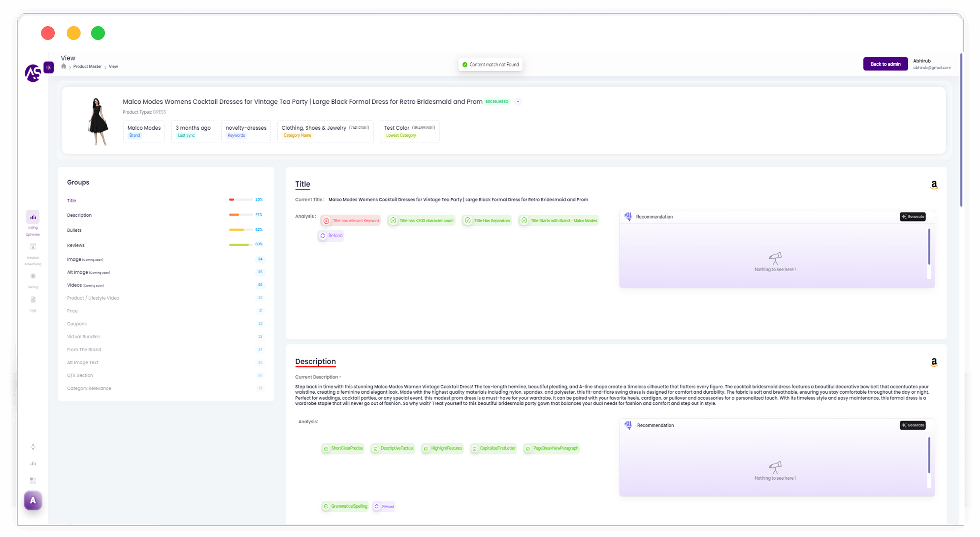Click the Description Recommendation sparkle icon

[x=628, y=425]
